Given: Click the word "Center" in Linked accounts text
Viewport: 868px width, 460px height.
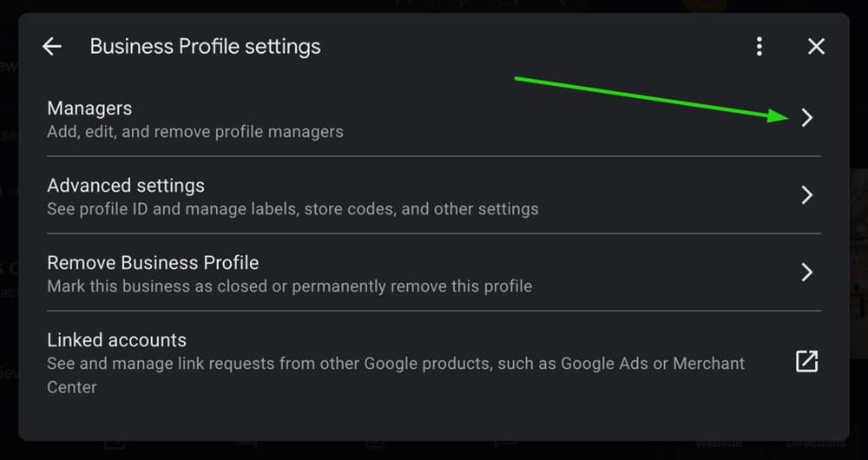Looking at the screenshot, I should coord(71,387).
